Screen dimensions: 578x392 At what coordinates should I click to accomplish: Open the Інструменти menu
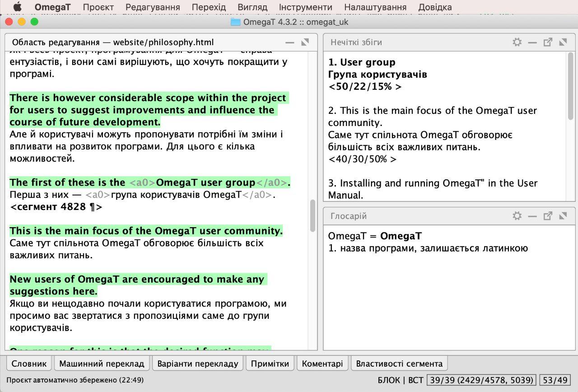click(306, 7)
